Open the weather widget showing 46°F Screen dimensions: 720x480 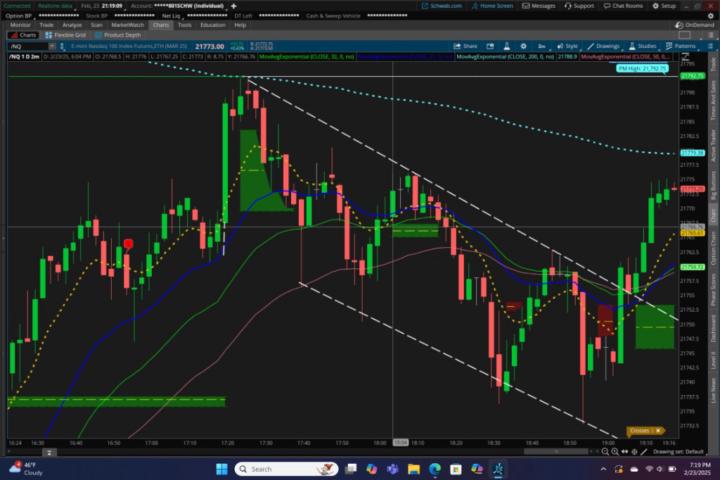point(26,469)
